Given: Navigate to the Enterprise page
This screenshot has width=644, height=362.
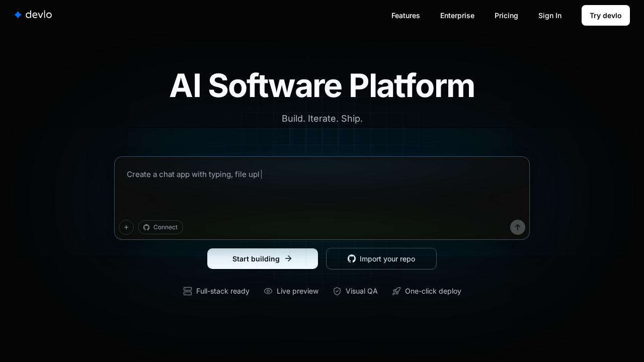Looking at the screenshot, I should pyautogui.click(x=457, y=16).
